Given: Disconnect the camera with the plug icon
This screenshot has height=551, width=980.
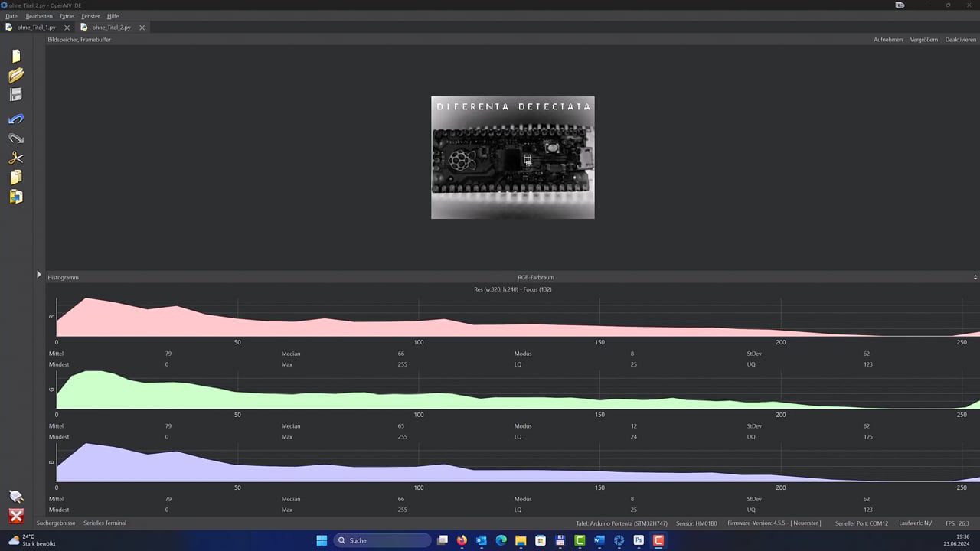Looking at the screenshot, I should pyautogui.click(x=16, y=496).
